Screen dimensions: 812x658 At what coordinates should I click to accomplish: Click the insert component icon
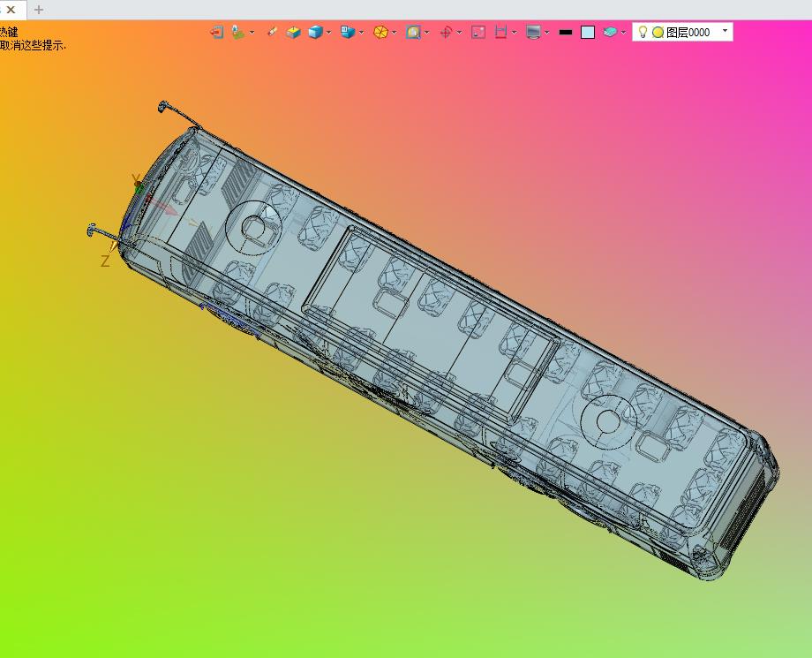tap(237, 32)
